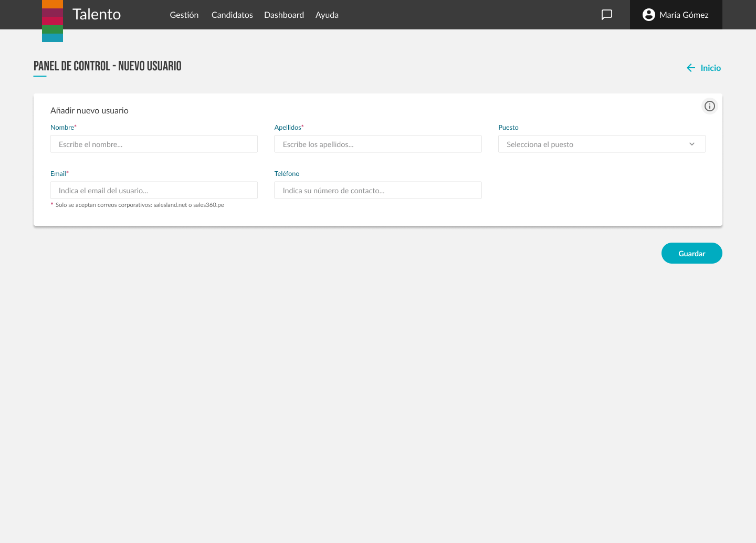Follow the Inicio link
The image size is (756, 543).
tap(710, 68)
